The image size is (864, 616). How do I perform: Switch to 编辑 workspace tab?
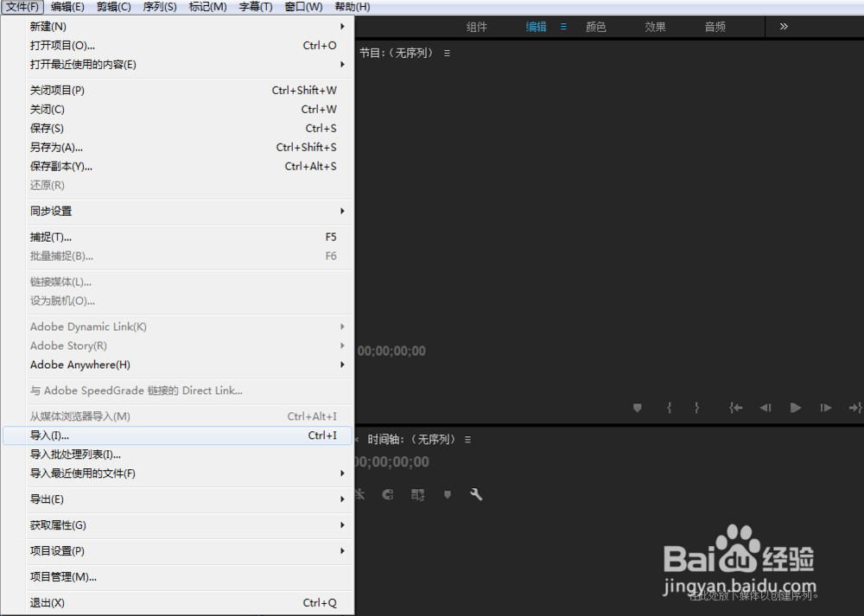click(x=537, y=27)
